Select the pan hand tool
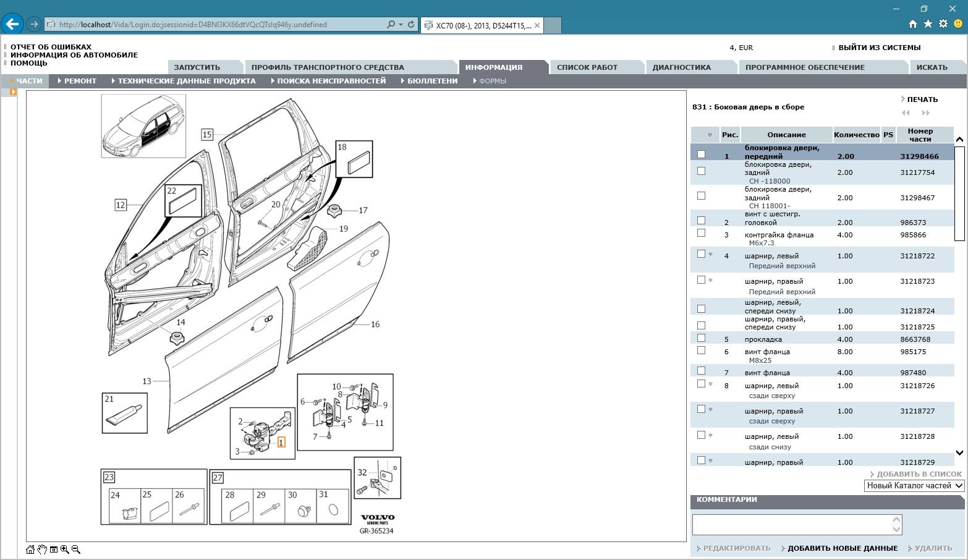Screen dimensions: 968x560 pyautogui.click(x=42, y=549)
